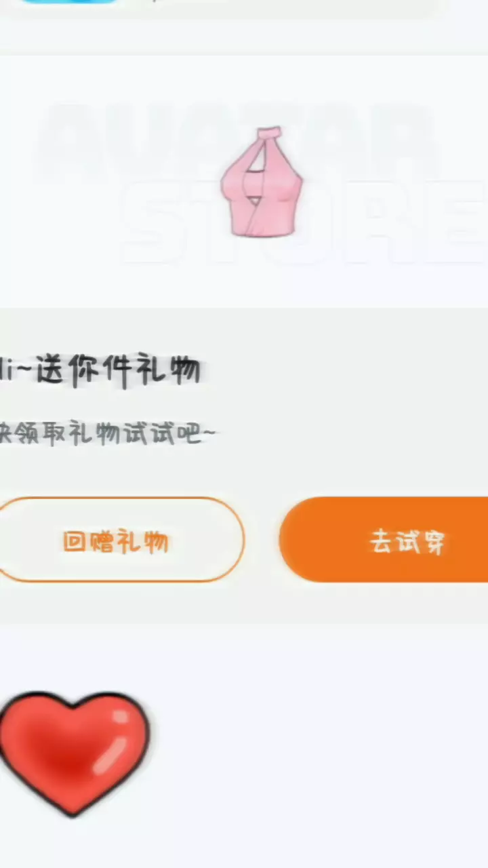Viewport: 488px width, 868px height.
Task: Tap the blue button at the top edge
Action: [68, 2]
